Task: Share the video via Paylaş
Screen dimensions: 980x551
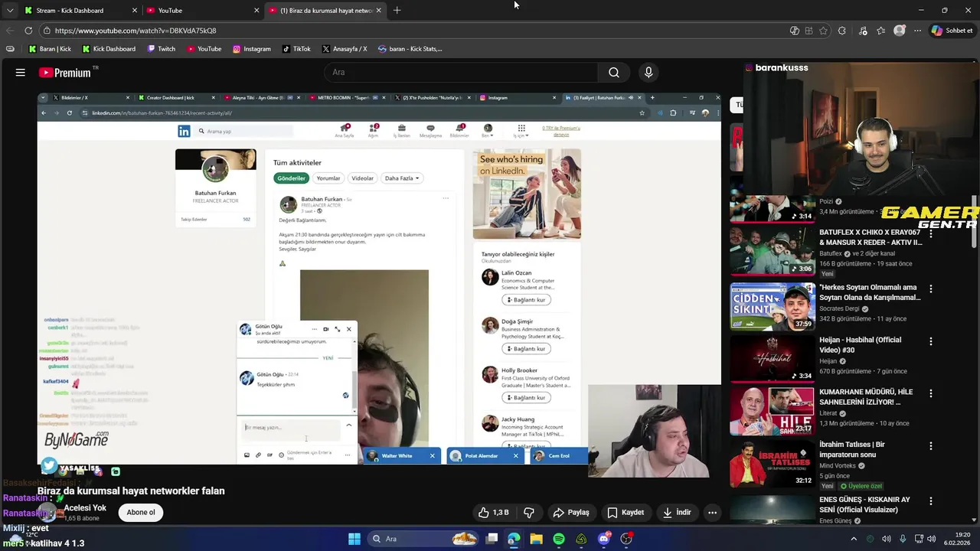Action: click(571, 513)
